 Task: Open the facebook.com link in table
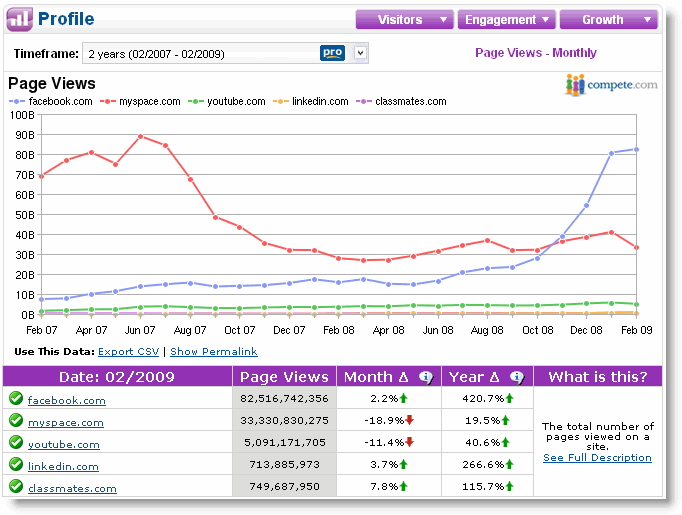(67, 400)
